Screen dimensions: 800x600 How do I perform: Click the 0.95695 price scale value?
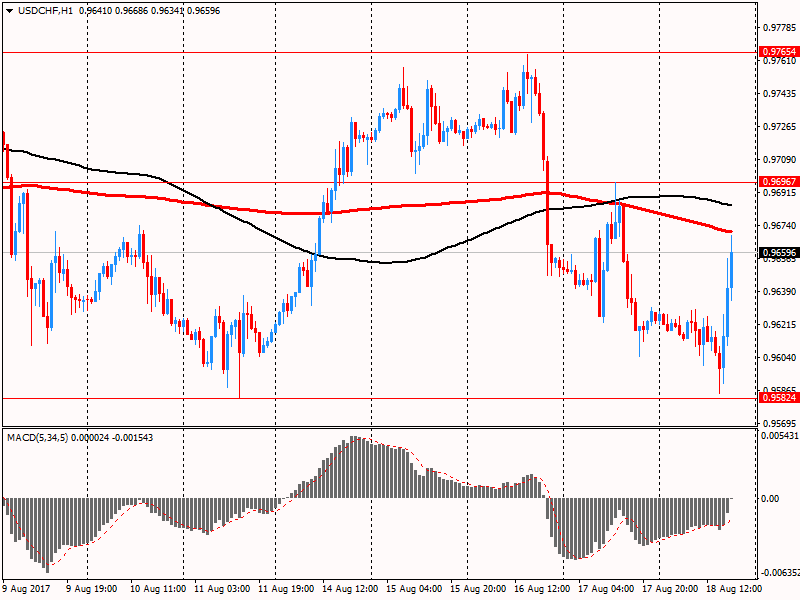click(x=779, y=423)
